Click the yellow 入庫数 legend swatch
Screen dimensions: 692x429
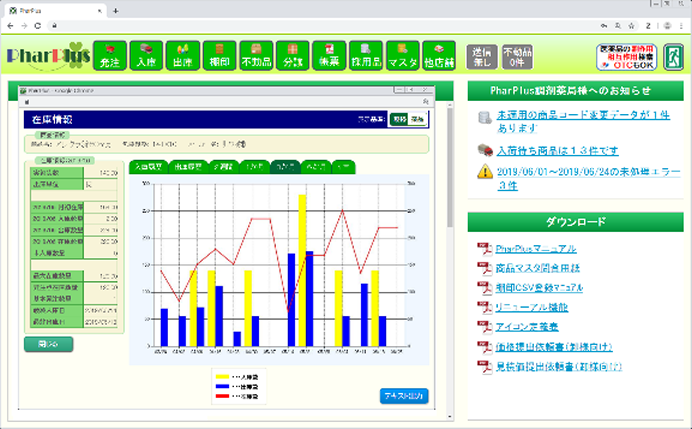click(222, 377)
